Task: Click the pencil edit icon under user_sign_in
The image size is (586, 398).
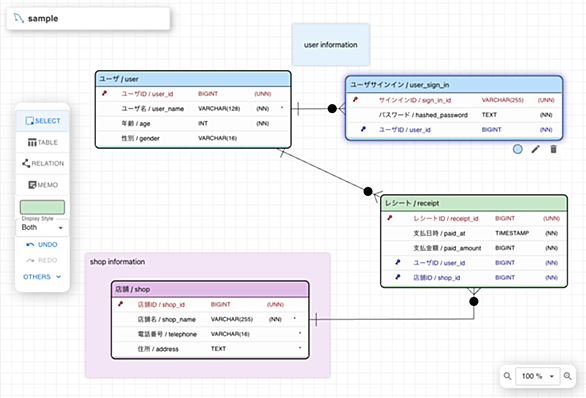Action: (536, 149)
